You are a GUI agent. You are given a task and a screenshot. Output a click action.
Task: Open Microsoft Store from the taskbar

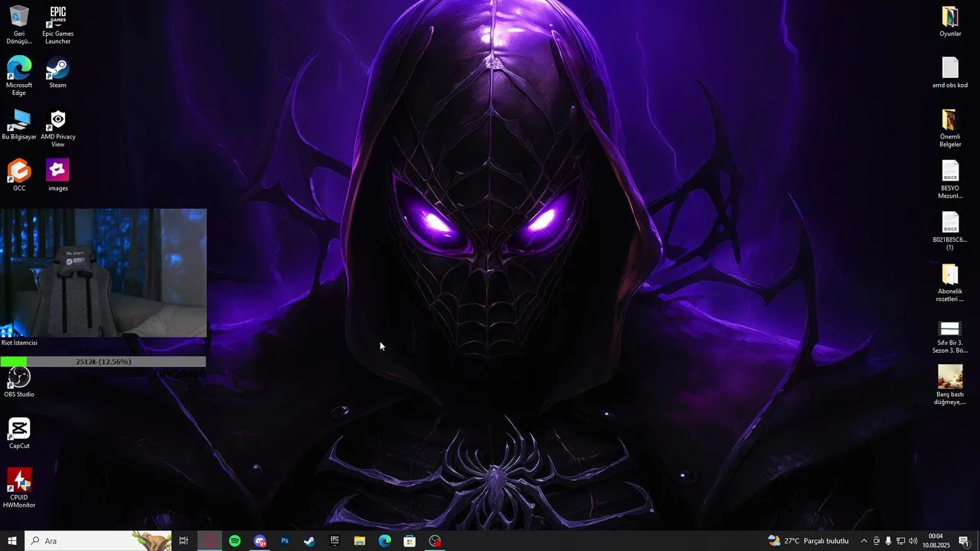click(410, 541)
